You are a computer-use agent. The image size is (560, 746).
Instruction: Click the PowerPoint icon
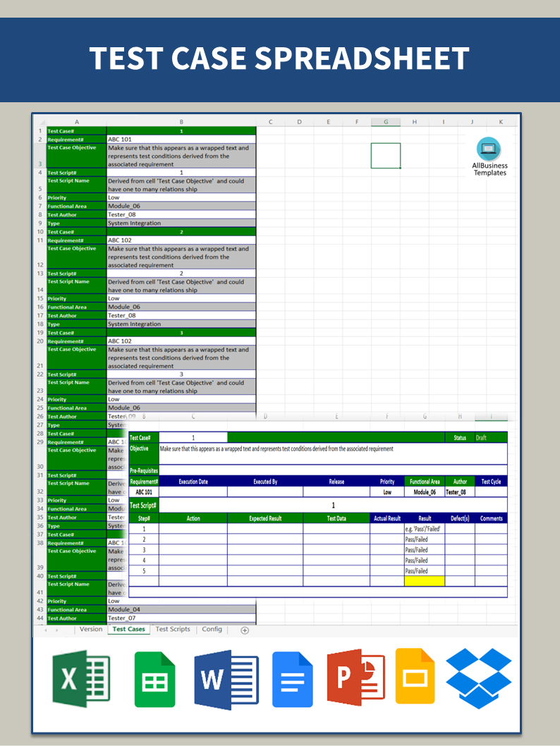click(355, 678)
